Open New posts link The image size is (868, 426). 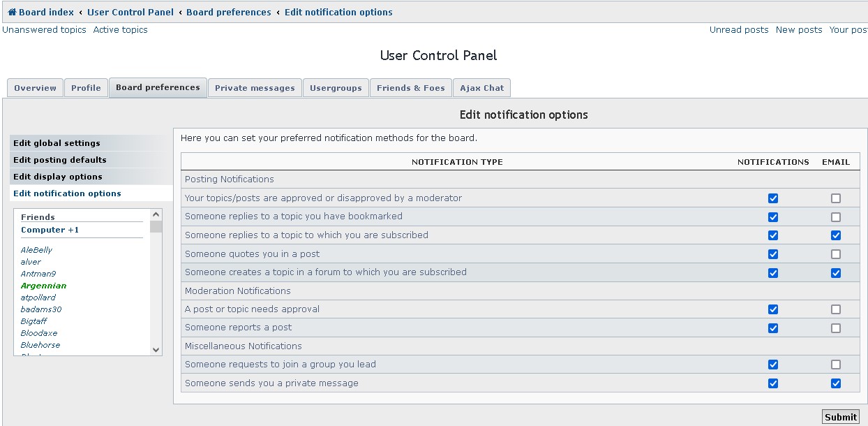[x=799, y=30]
